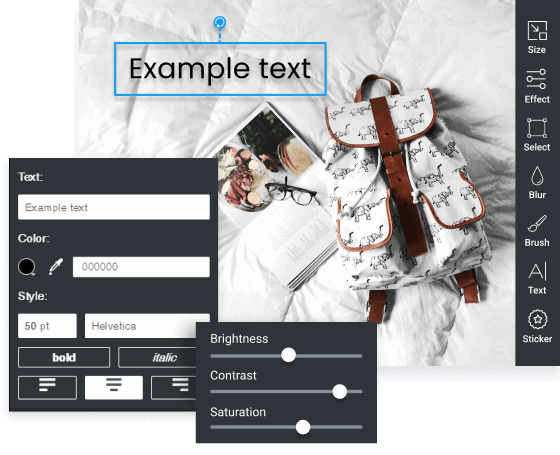
Task: Pick the Brush tool
Action: 537,231
